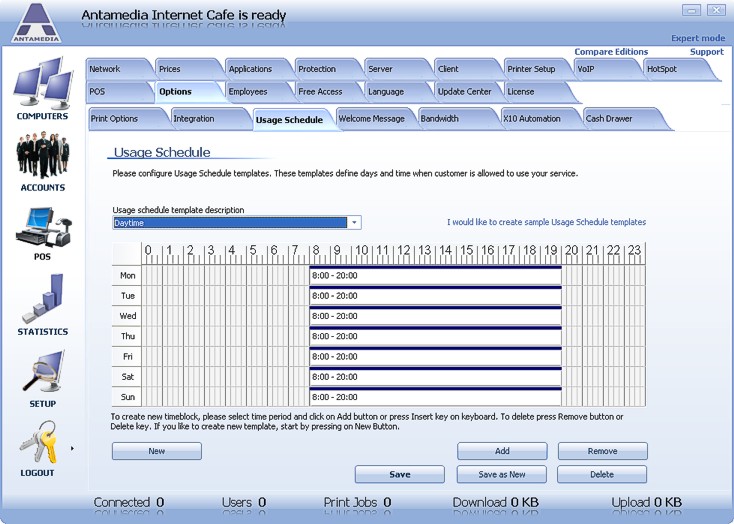Image resolution: width=734 pixels, height=524 pixels.
Task: Select the POS tab in second row
Action: (118, 92)
